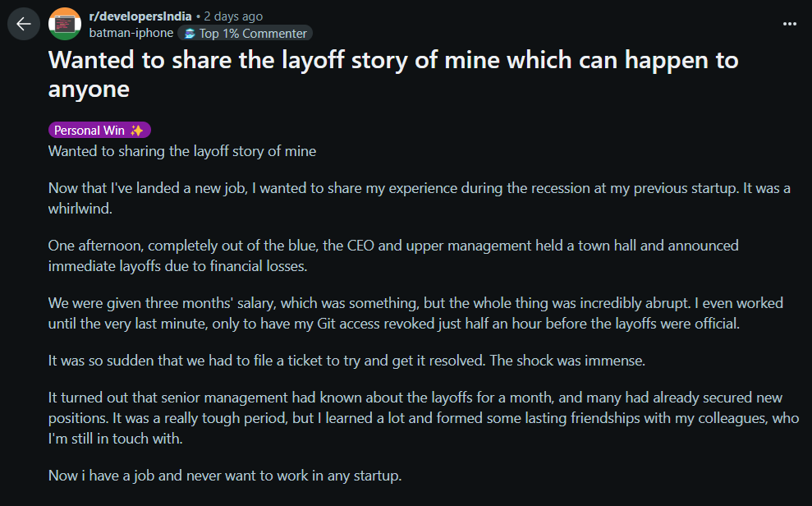This screenshot has height=506, width=812.
Task: Click the paragraph starting "Now that I've landed"
Action: point(419,188)
